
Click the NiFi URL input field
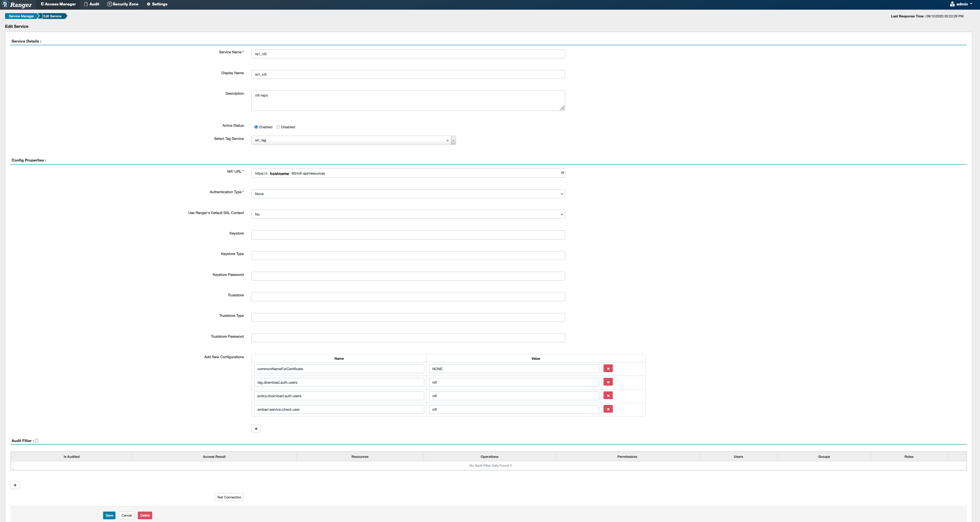(x=408, y=173)
